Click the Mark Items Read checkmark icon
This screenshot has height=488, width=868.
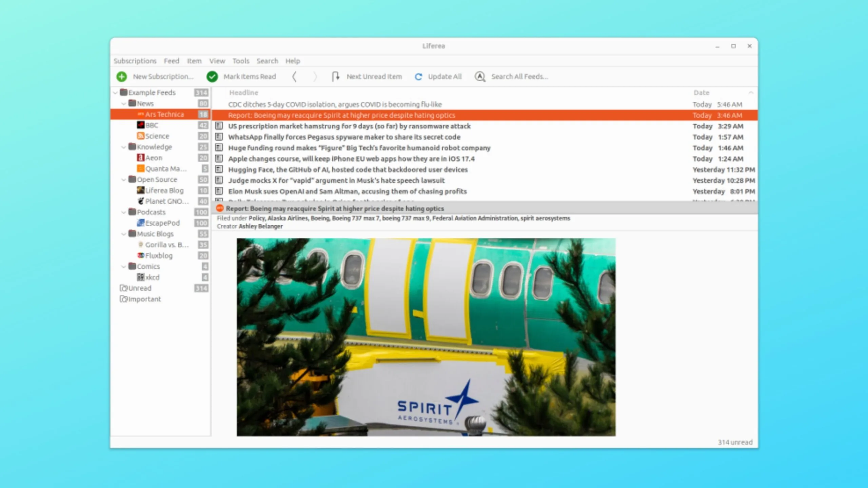pyautogui.click(x=212, y=77)
